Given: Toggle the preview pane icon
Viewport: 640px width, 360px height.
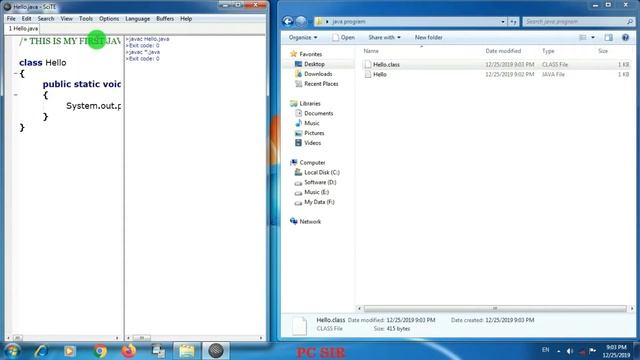Looking at the screenshot, I should 609,38.
